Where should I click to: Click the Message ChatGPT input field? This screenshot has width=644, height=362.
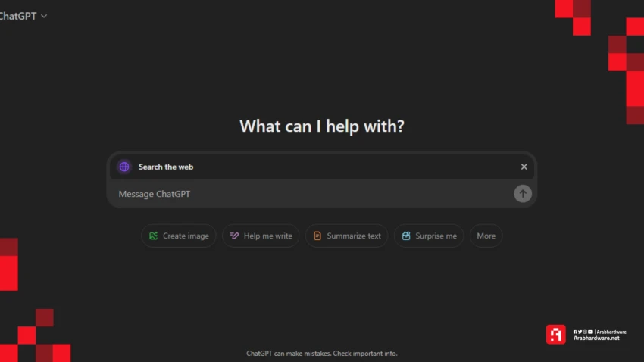click(x=312, y=194)
